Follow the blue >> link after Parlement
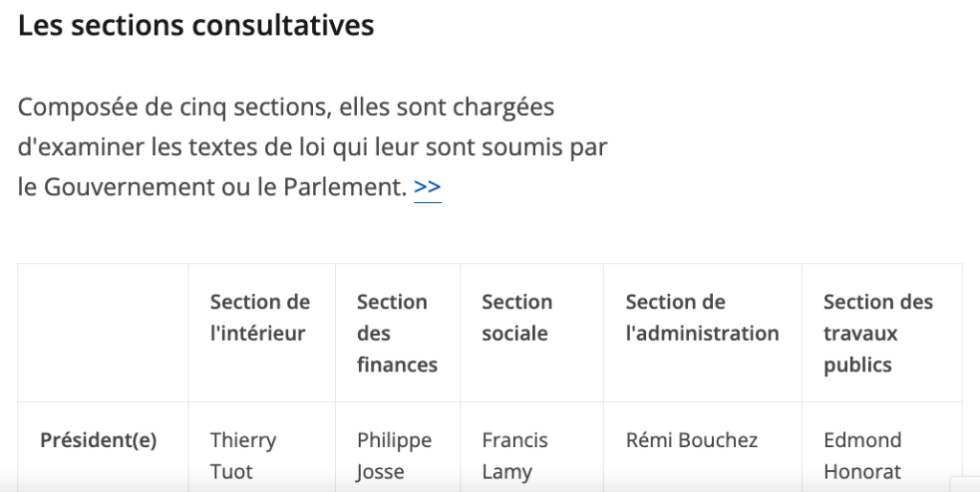Viewport: 980px width, 492px height. click(x=428, y=187)
